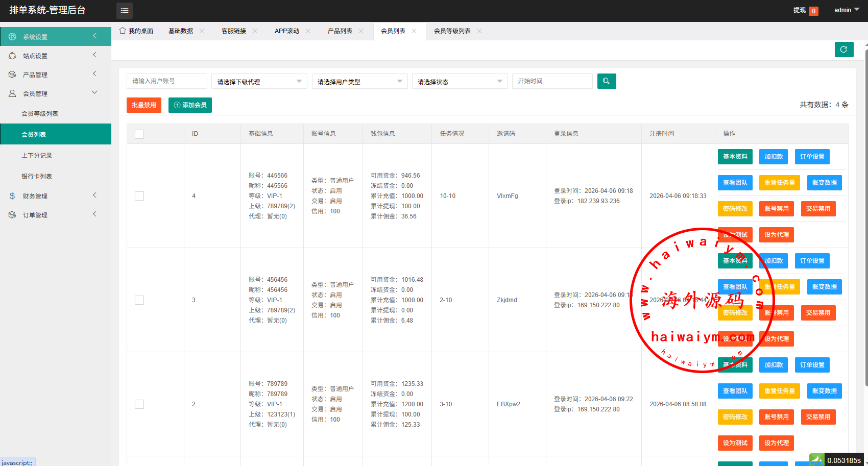Open 银行卡列表 in the sidebar
868x466 pixels.
coord(37,177)
